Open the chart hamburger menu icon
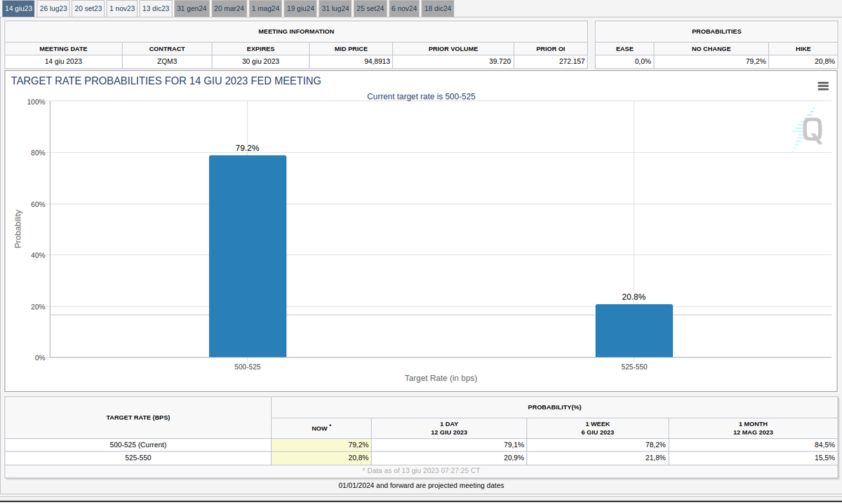Image resolution: width=842 pixels, height=504 pixels. (823, 86)
